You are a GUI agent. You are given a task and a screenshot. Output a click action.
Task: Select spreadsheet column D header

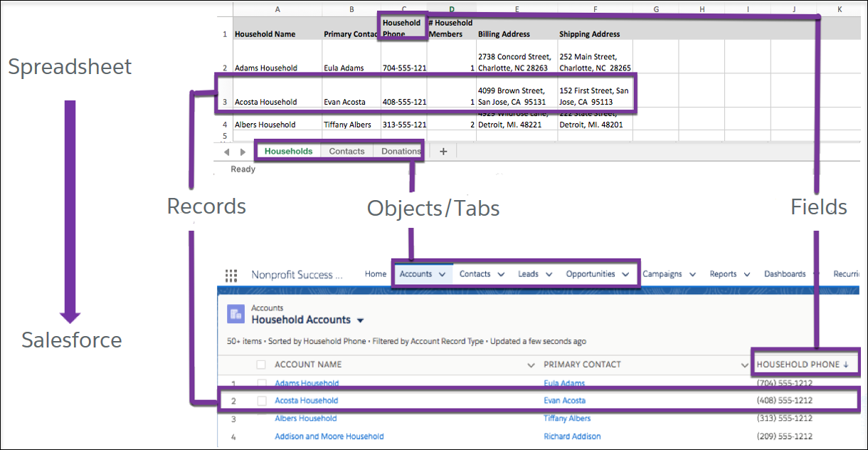(x=451, y=9)
